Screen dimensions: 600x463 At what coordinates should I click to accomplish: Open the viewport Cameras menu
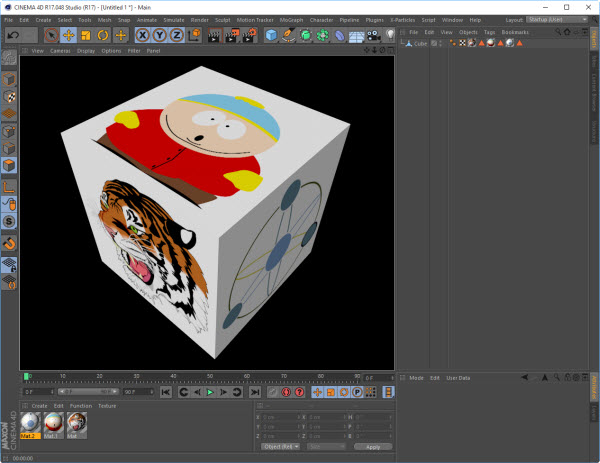click(60, 51)
